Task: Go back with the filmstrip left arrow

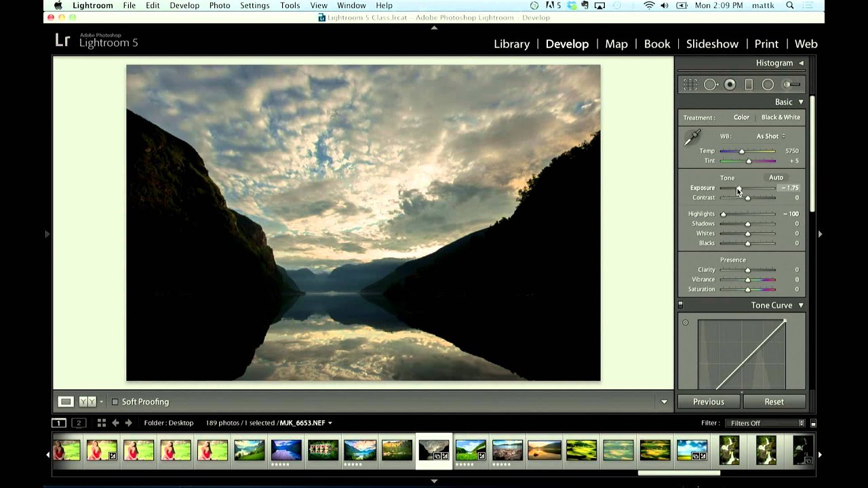Action: pyautogui.click(x=115, y=423)
